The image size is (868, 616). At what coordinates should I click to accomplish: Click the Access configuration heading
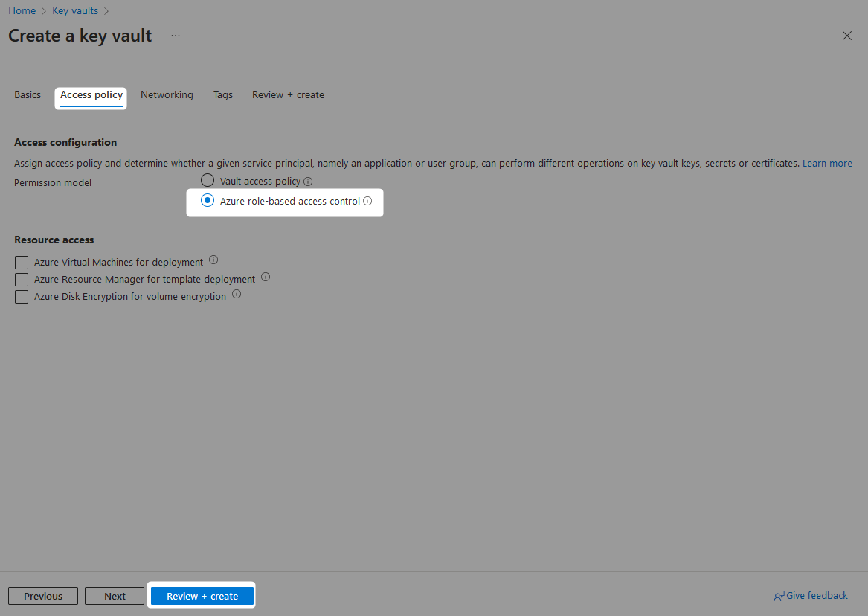click(65, 142)
